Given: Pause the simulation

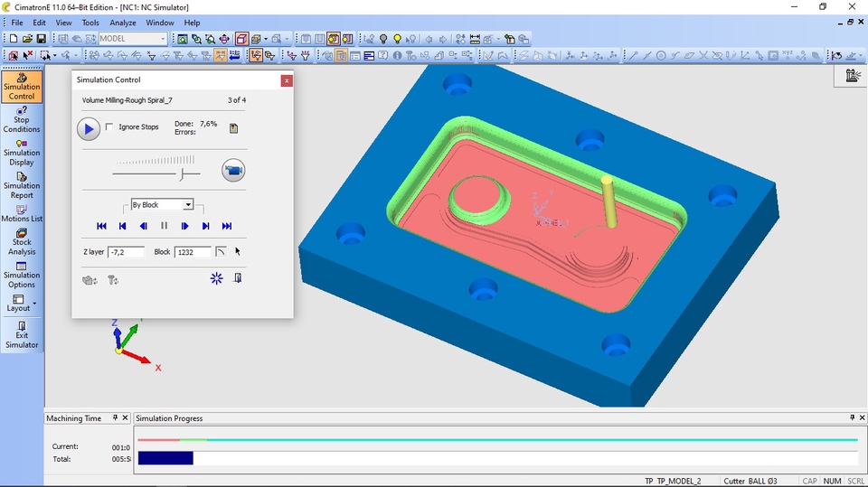Looking at the screenshot, I should coord(164,226).
